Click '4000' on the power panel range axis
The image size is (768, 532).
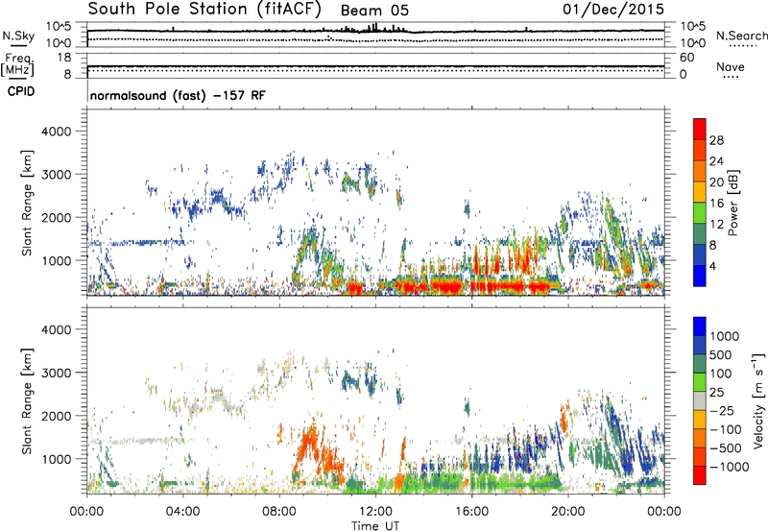(56, 132)
